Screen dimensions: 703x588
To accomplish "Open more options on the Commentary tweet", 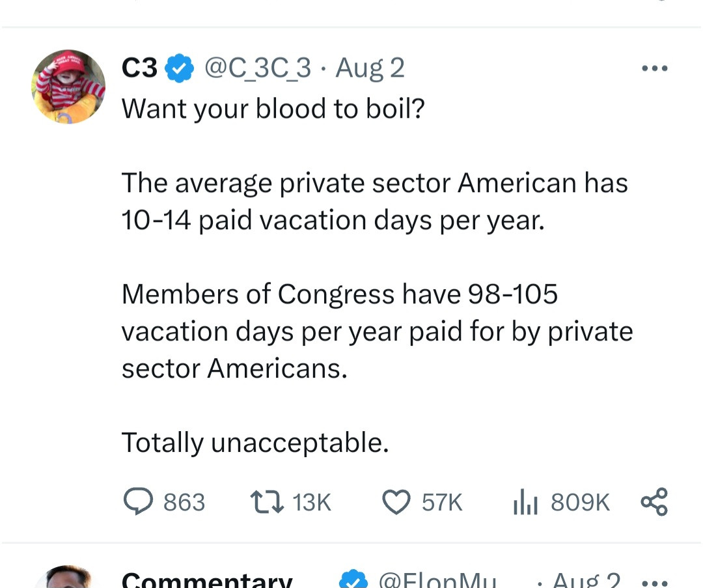I will 654,581.
